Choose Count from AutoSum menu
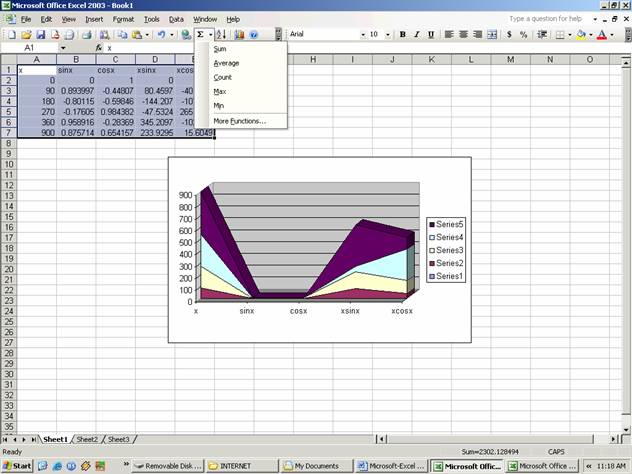The image size is (632, 474). point(241,77)
